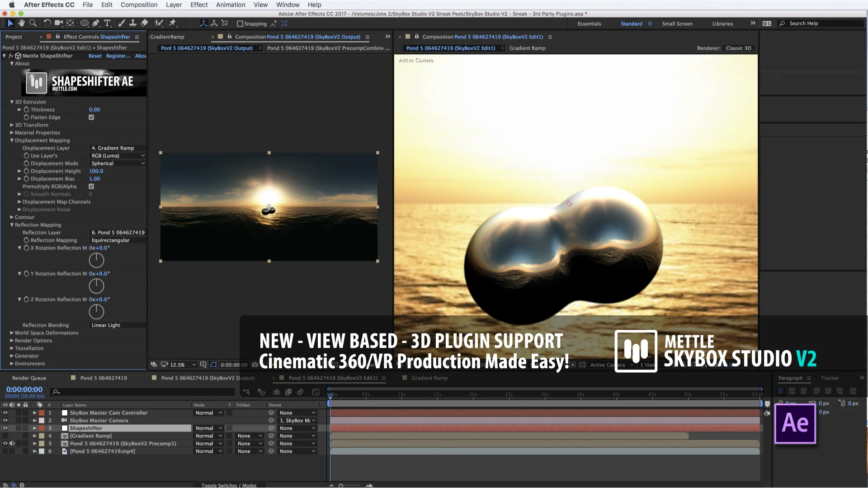Image resolution: width=868 pixels, height=488 pixels.
Task: Open the Displacement Mode dropdown set to Spherical
Action: (x=118, y=163)
